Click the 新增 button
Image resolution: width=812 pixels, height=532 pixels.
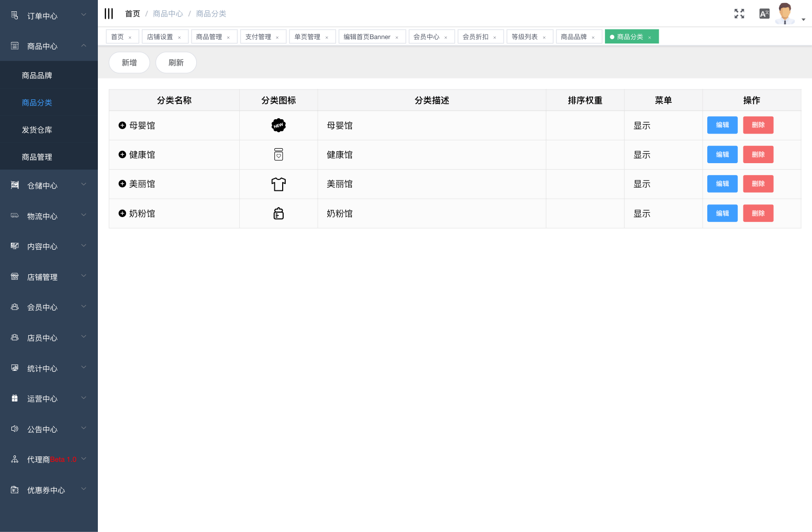tap(129, 63)
